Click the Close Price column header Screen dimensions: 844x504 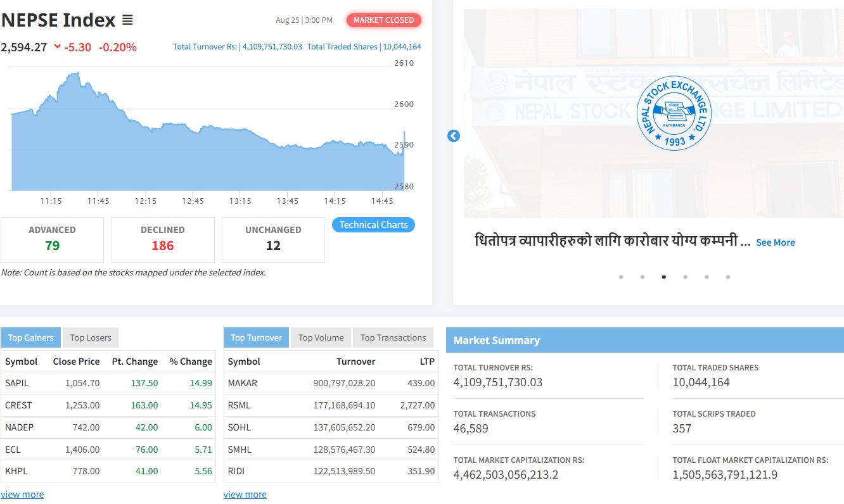(x=77, y=362)
